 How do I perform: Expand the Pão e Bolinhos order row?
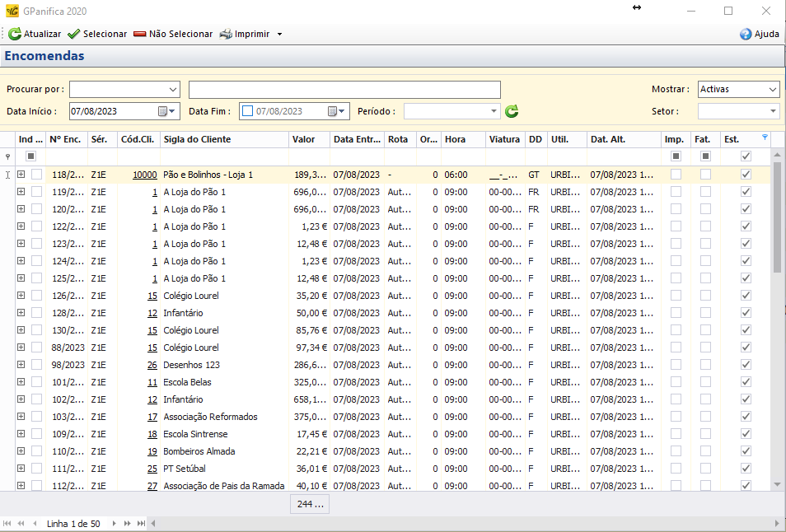pyautogui.click(x=21, y=175)
